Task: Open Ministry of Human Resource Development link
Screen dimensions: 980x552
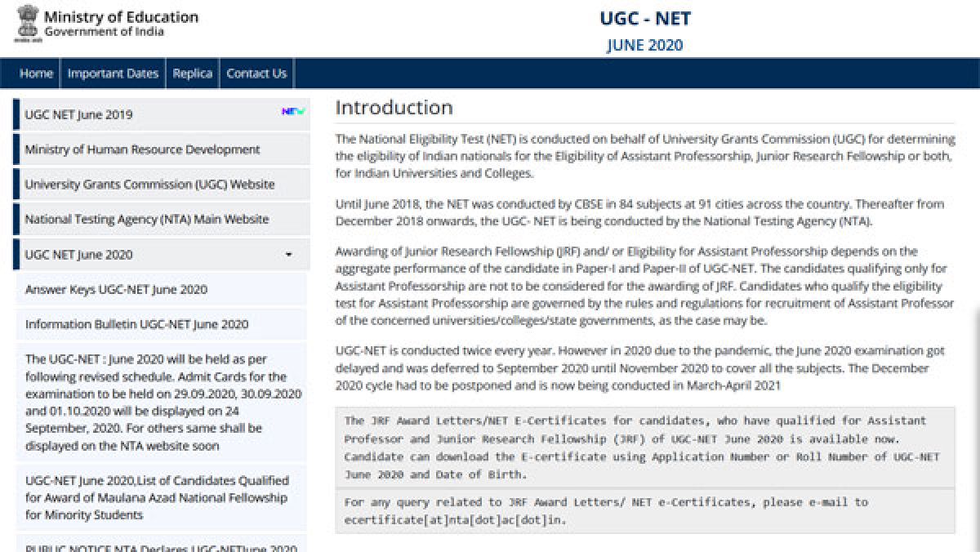Action: pos(142,149)
